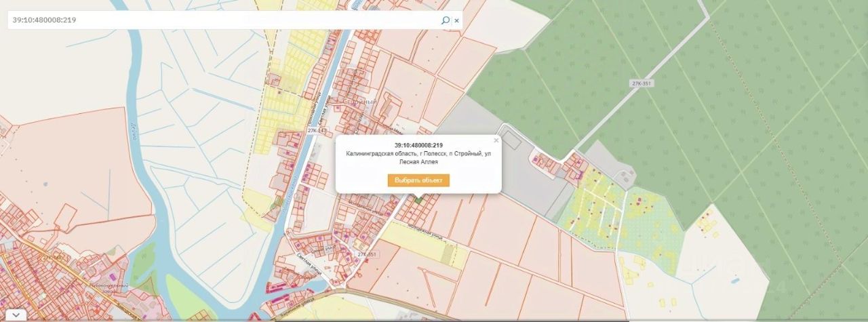Click the green highlighted parcel below the popup
The height and width of the screenshot is (322, 868).
[418, 199]
